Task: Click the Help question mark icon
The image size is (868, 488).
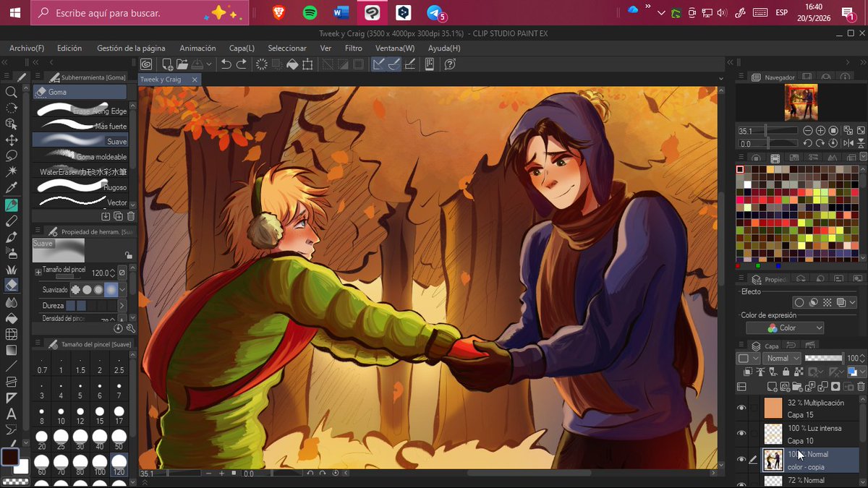Action: (x=450, y=64)
